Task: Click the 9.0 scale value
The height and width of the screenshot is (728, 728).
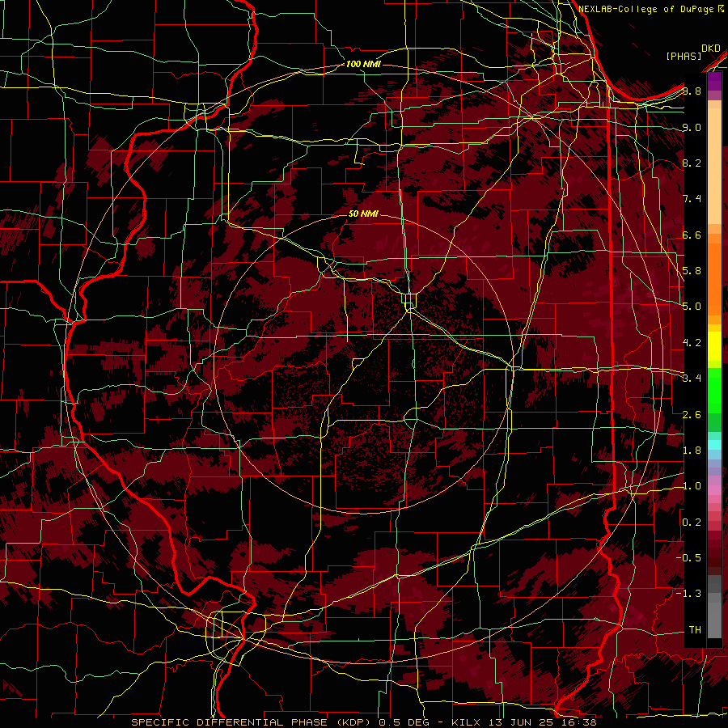Action: coord(692,127)
